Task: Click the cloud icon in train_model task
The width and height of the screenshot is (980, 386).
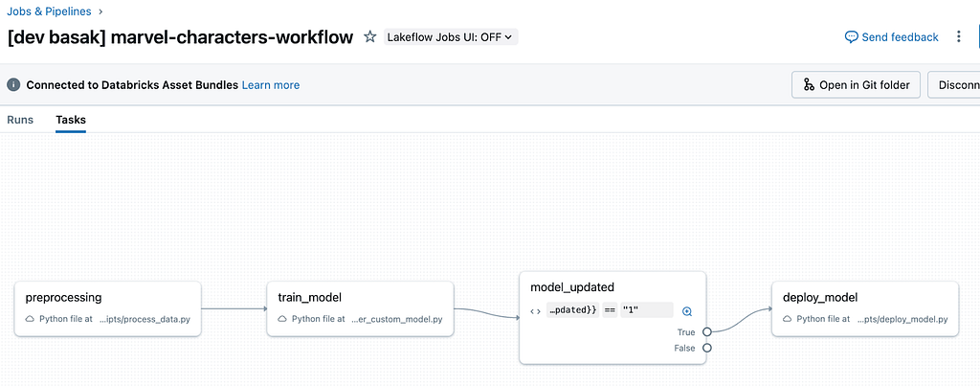Action: (282, 319)
